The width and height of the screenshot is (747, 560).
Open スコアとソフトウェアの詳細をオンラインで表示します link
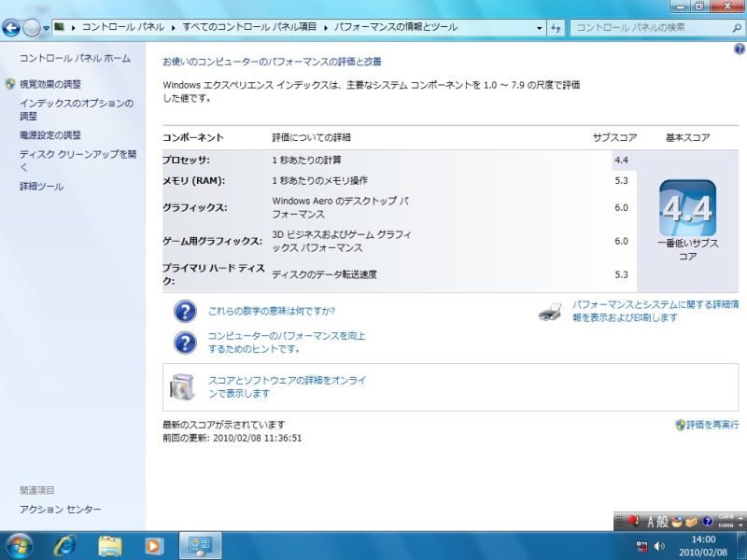coord(288,386)
